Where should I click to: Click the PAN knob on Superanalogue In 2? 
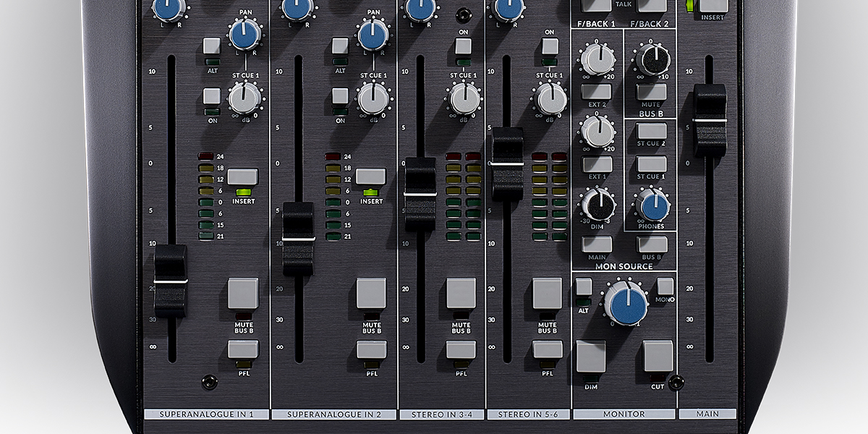click(x=373, y=34)
